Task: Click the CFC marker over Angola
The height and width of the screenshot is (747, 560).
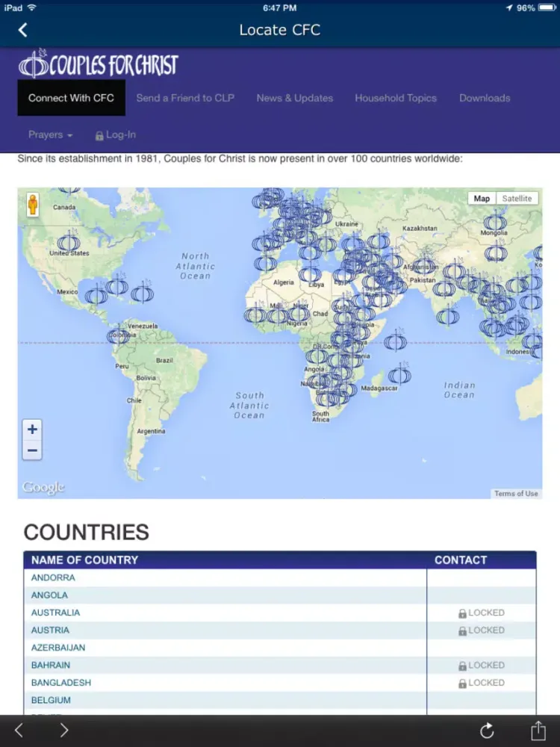Action: [x=316, y=355]
